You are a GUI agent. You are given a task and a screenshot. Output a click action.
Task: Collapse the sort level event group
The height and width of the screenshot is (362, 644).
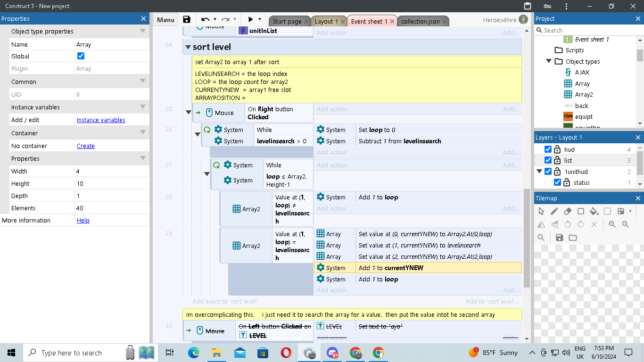[188, 47]
